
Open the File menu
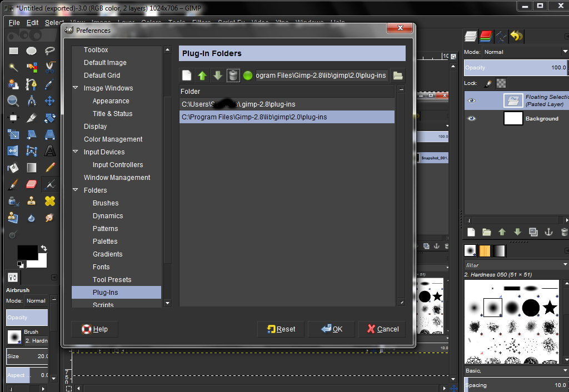14,22
